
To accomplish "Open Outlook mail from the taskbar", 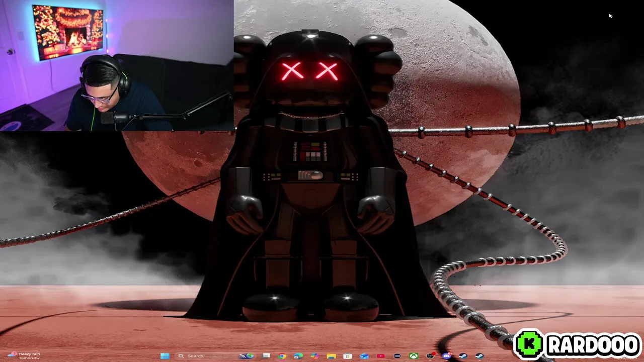I will pos(364,356).
